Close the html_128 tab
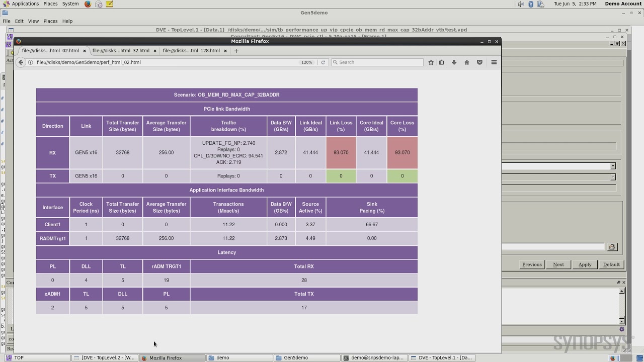 coord(225,51)
